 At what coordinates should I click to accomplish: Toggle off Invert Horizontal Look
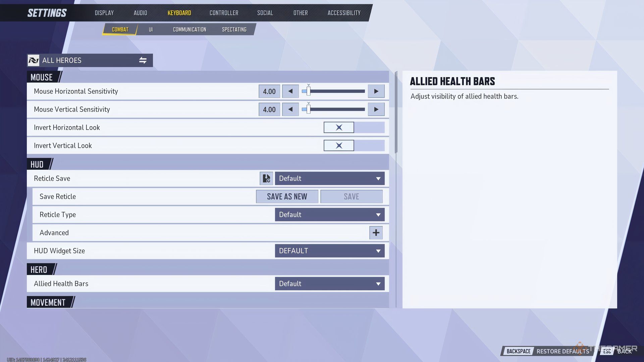coord(339,127)
